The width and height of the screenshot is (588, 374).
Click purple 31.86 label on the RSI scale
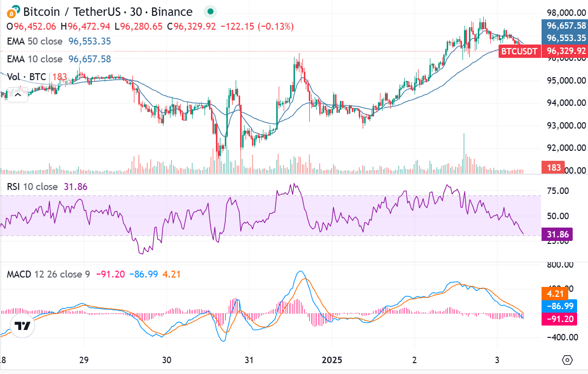coord(557,234)
